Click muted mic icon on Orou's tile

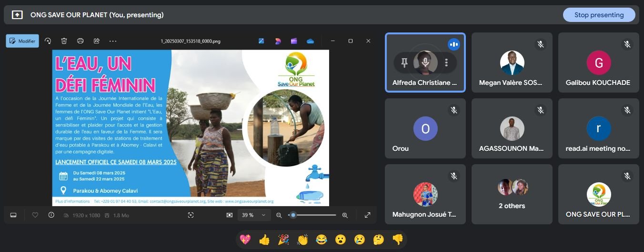click(x=454, y=110)
